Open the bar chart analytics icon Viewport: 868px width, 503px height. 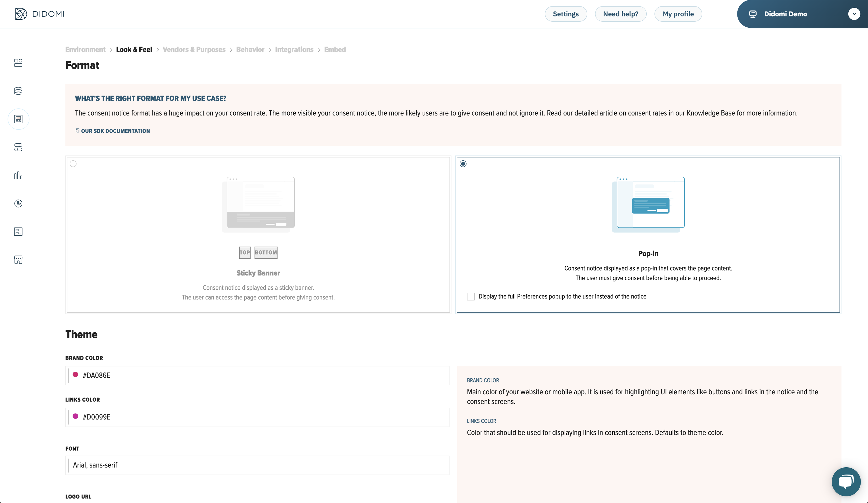[18, 176]
